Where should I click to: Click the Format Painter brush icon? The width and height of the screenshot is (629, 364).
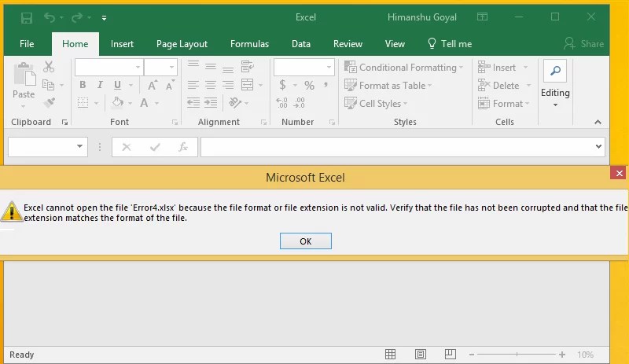click(x=49, y=102)
